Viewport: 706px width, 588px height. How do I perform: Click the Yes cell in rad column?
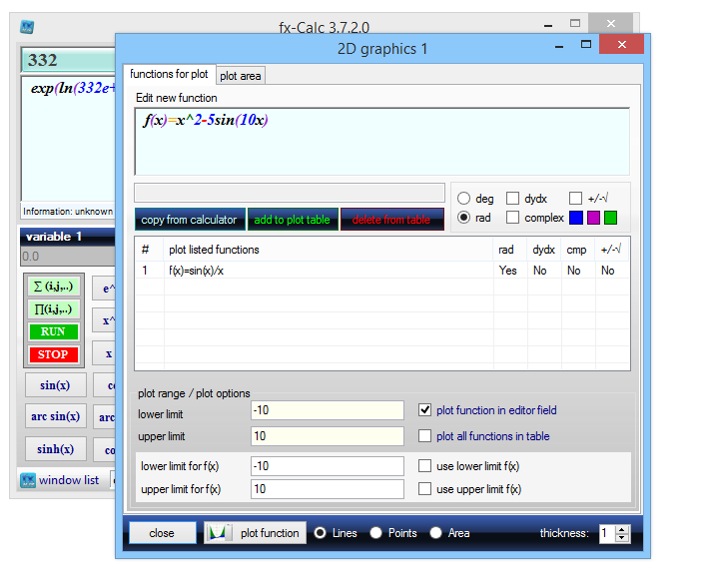pyautogui.click(x=508, y=271)
